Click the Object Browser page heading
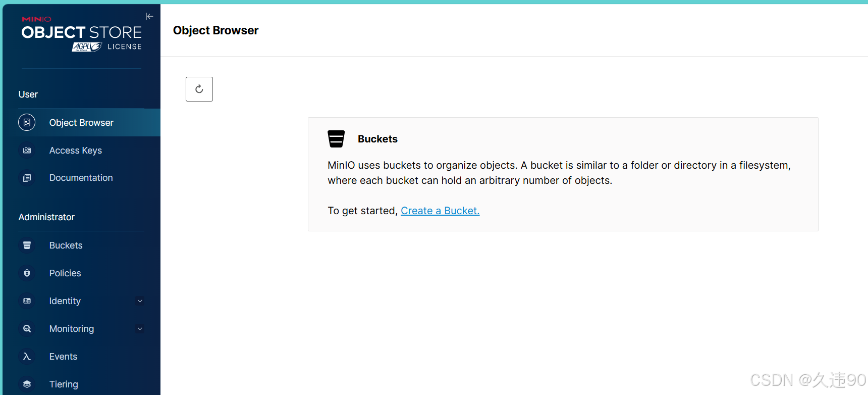 point(215,30)
